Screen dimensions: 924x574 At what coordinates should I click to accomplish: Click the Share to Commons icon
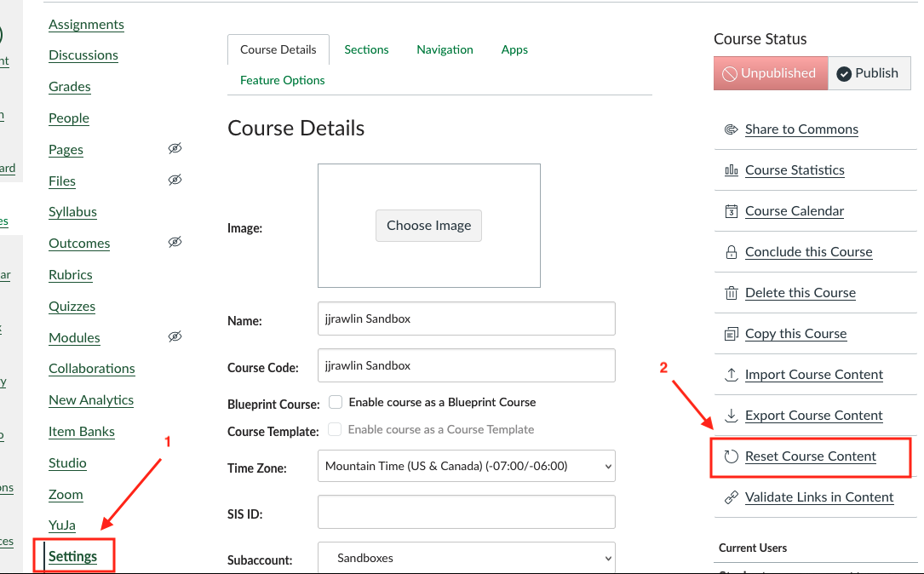click(x=731, y=129)
